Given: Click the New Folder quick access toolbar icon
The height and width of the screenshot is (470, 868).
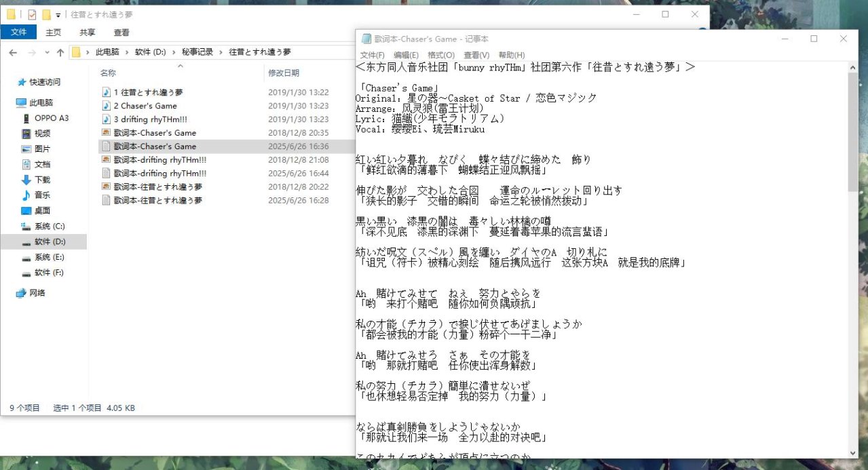Looking at the screenshot, I should (45, 14).
